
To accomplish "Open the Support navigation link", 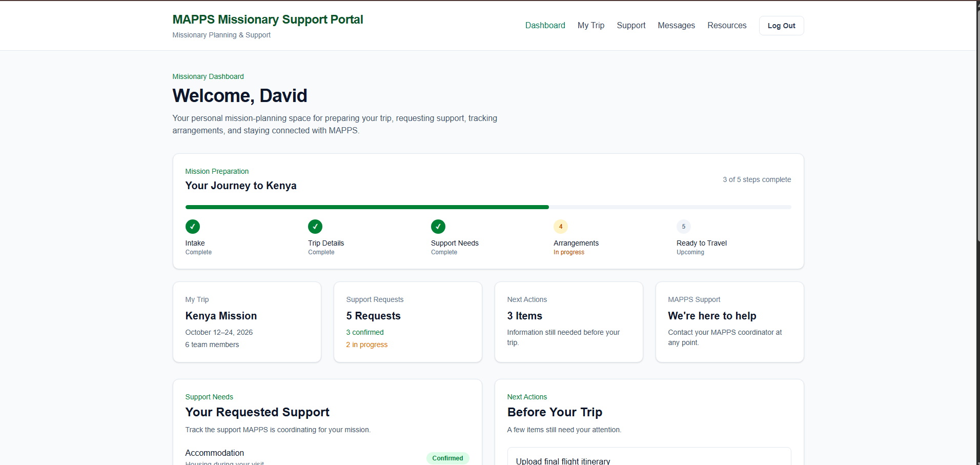I will tap(631, 25).
